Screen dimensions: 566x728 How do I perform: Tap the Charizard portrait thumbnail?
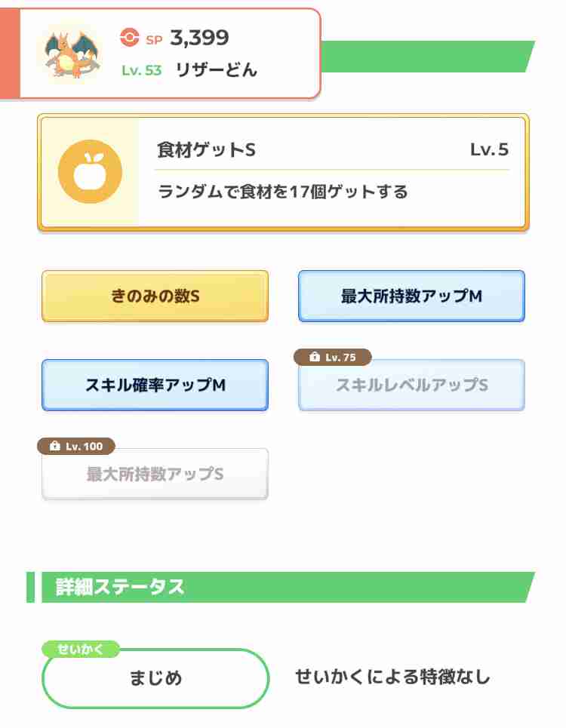(72, 53)
